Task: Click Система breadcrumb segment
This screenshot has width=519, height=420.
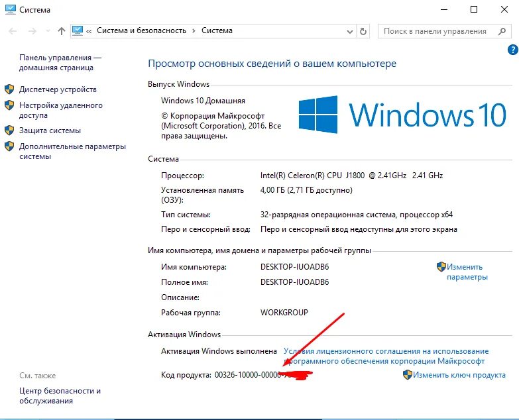Action: coord(217,30)
